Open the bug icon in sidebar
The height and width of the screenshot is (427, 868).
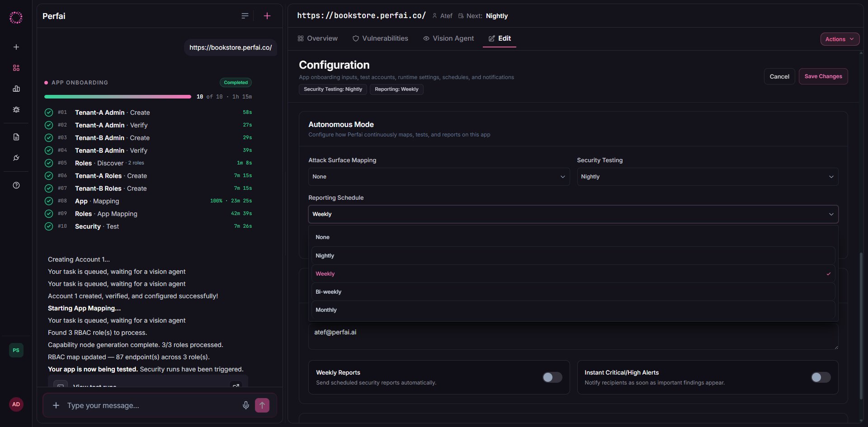pos(16,109)
